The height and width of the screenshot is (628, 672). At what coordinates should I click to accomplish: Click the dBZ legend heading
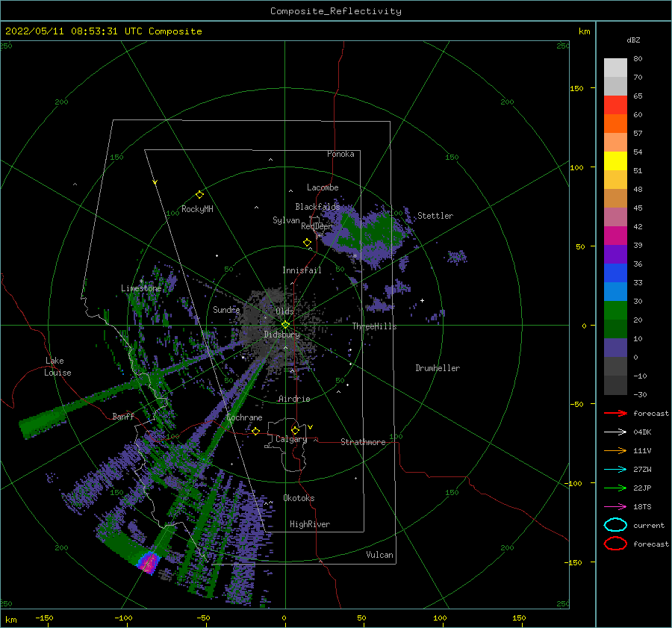click(633, 40)
